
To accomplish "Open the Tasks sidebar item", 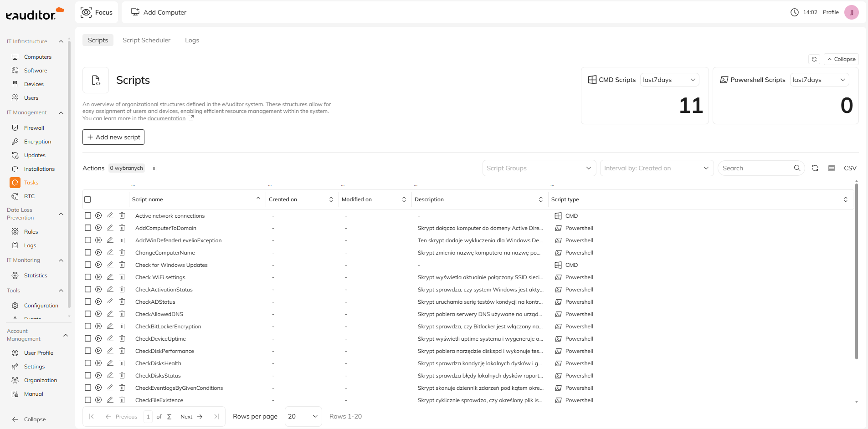I will (x=31, y=183).
